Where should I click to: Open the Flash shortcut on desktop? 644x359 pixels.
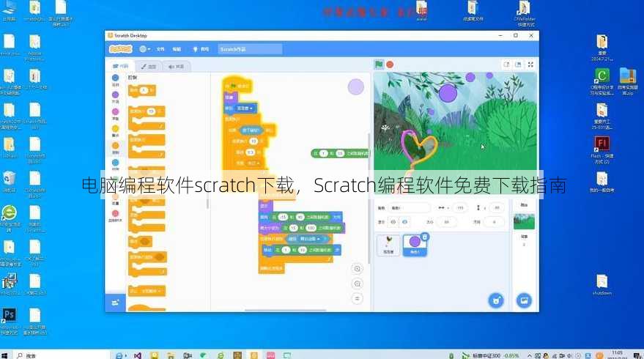[602, 150]
